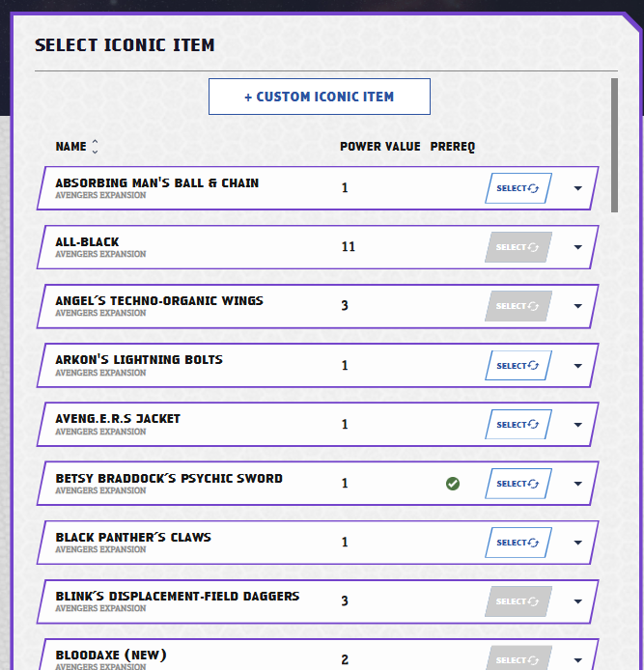Screen dimensions: 644x670
Task: Select Betsy Braddock's Psychic Sword
Action: coord(518,484)
